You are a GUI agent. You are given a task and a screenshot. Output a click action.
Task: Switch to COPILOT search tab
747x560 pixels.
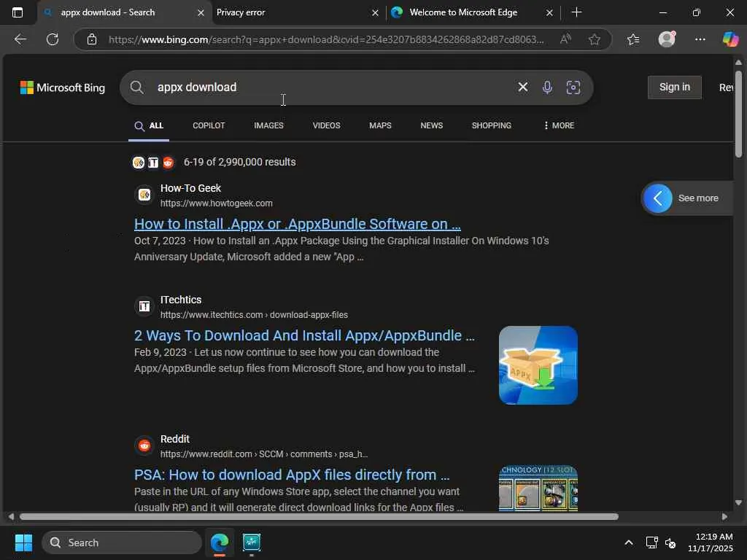209,125
